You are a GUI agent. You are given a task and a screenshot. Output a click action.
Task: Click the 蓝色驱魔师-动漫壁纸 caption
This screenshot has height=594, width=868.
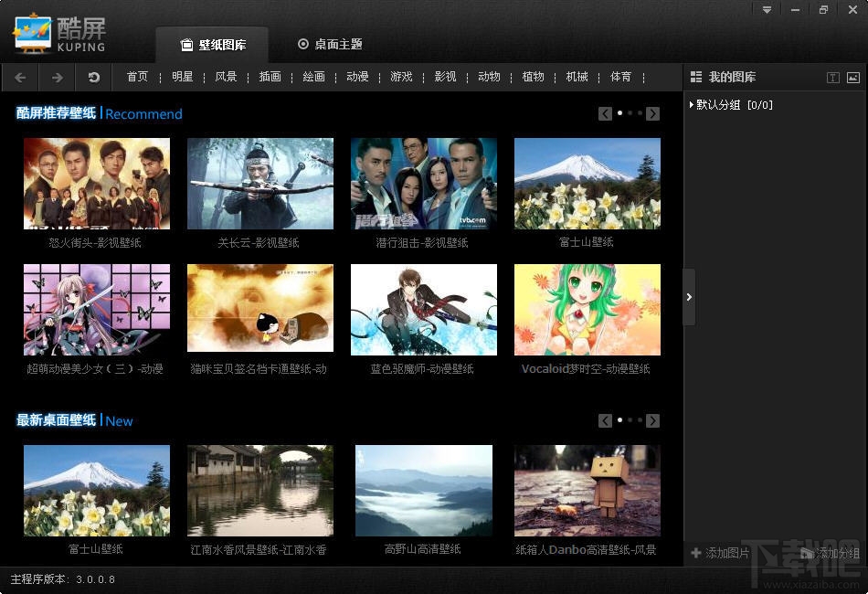point(422,368)
